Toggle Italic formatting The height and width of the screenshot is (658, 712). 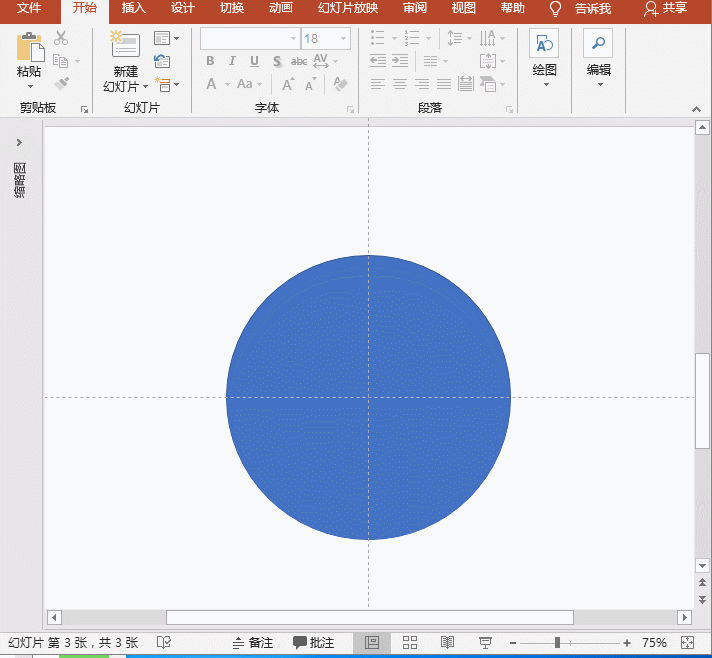pos(232,61)
